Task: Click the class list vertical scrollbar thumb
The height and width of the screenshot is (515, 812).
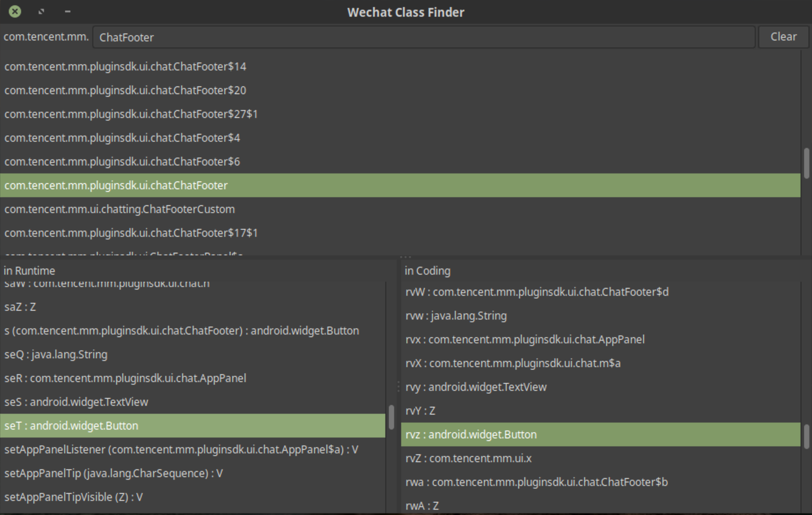Action: tap(806, 163)
